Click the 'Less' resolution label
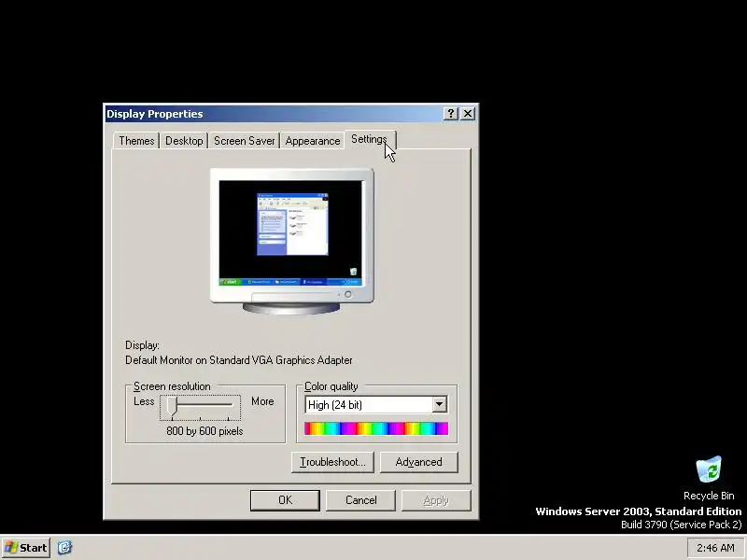This screenshot has width=747, height=560. tap(144, 401)
